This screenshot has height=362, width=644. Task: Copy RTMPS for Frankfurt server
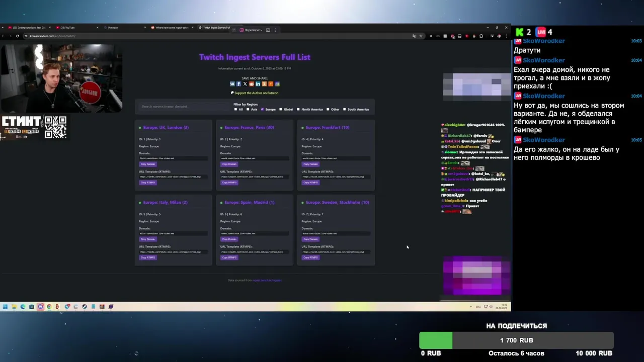click(x=310, y=183)
